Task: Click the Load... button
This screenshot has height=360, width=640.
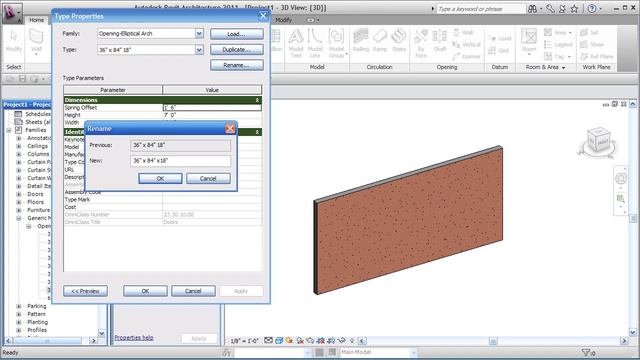Action: (237, 34)
